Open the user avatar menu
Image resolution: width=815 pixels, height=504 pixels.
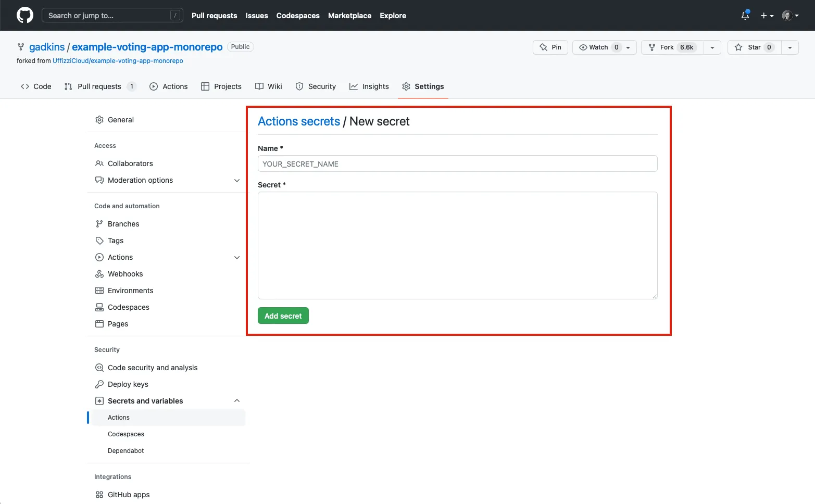[790, 16]
